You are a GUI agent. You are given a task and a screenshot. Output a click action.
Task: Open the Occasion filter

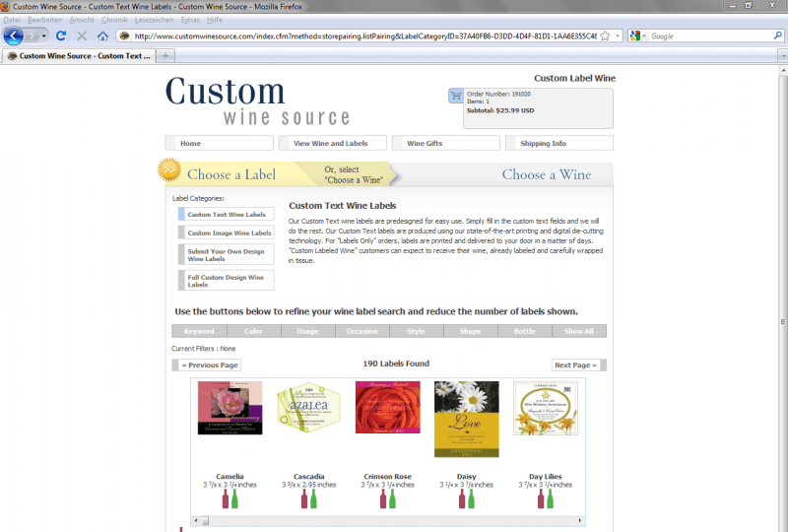(361, 331)
